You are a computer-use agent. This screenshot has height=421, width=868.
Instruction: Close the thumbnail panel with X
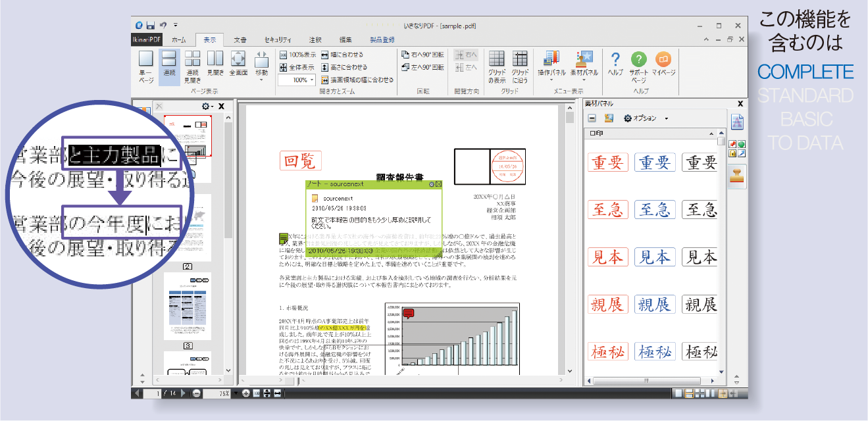222,106
